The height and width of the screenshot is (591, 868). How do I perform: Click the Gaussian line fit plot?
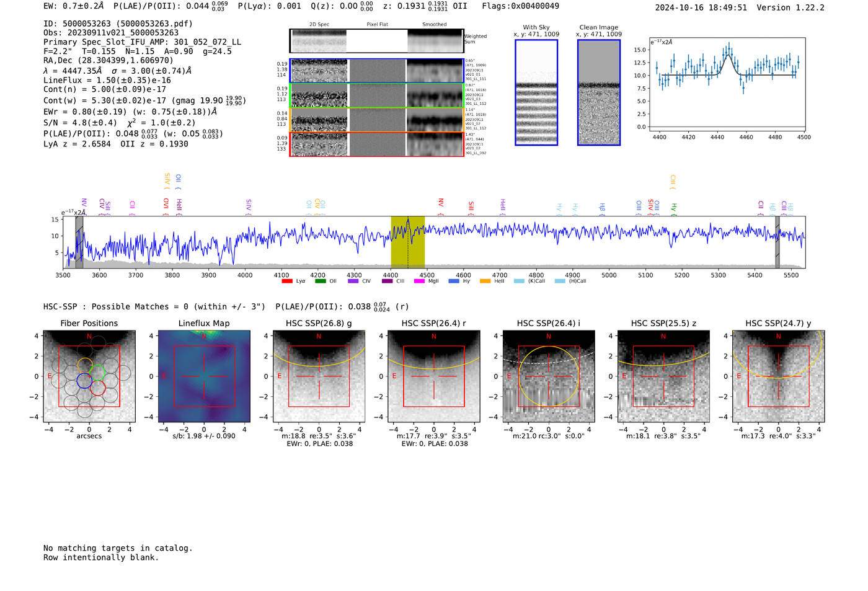[x=727, y=85]
